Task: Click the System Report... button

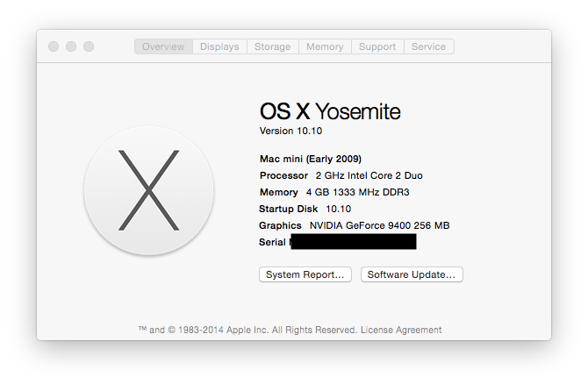Action: pyautogui.click(x=305, y=274)
